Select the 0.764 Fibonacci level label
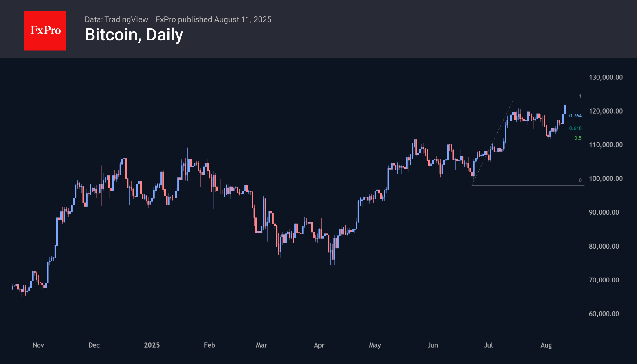Image resolution: width=637 pixels, height=364 pixels. [x=575, y=116]
